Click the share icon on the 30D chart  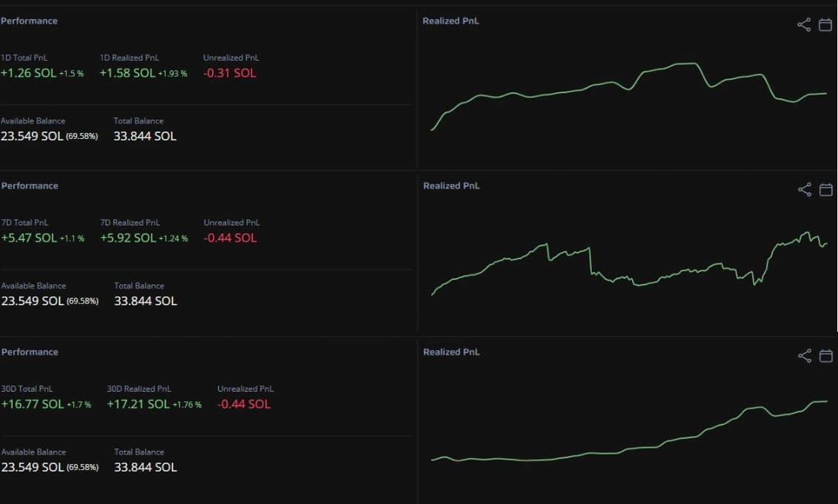click(x=804, y=355)
